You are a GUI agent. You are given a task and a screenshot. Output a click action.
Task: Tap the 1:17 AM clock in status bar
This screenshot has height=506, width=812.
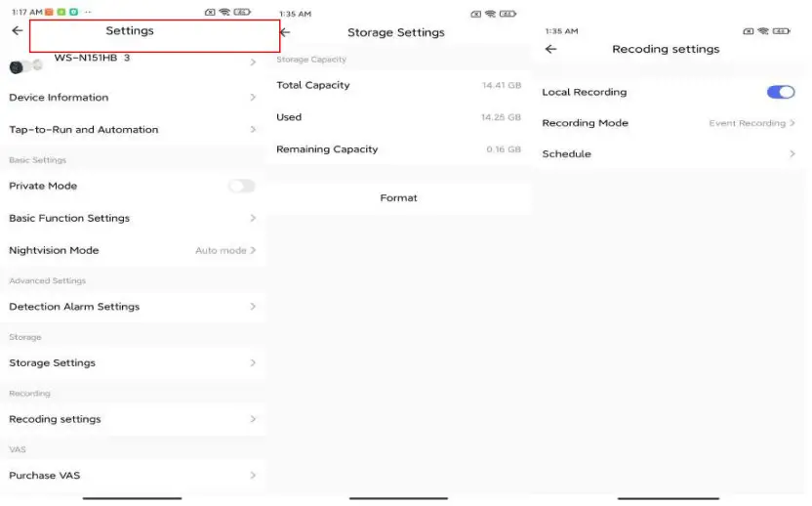click(x=27, y=12)
